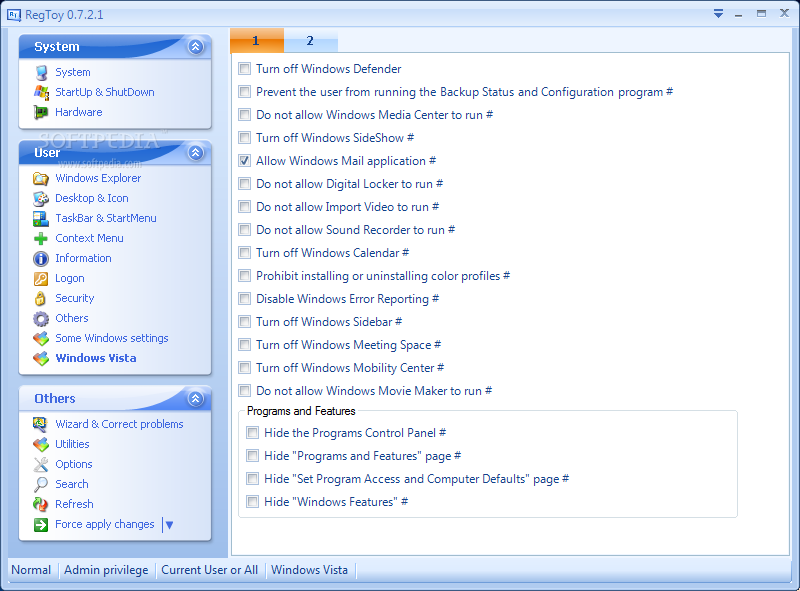
Task: Click the Refresh link
Action: 74,504
